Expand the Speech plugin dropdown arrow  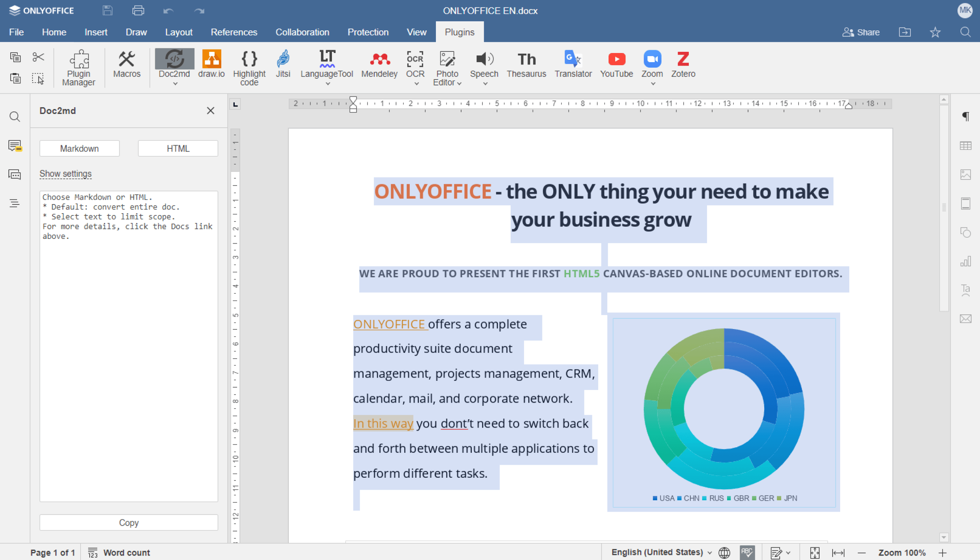(485, 84)
